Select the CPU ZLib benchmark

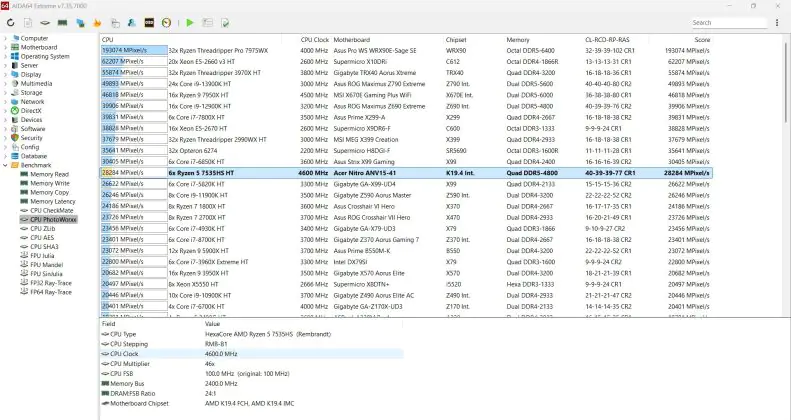[42, 228]
